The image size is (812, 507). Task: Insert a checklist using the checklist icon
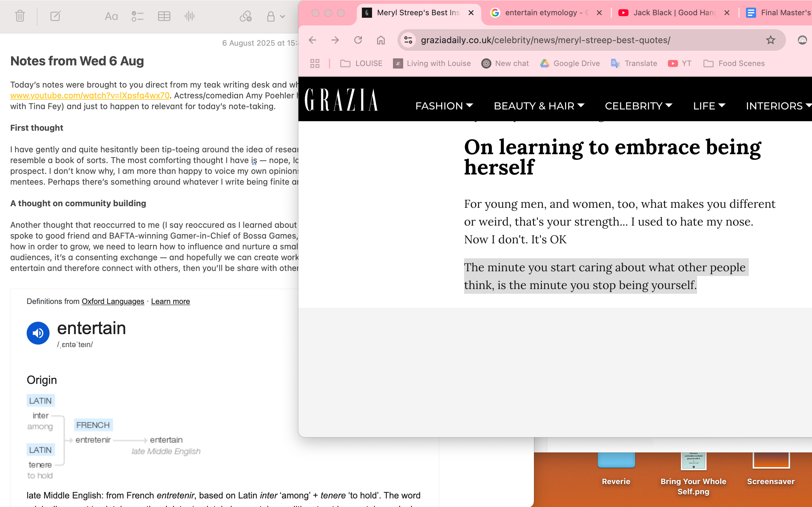tap(137, 16)
